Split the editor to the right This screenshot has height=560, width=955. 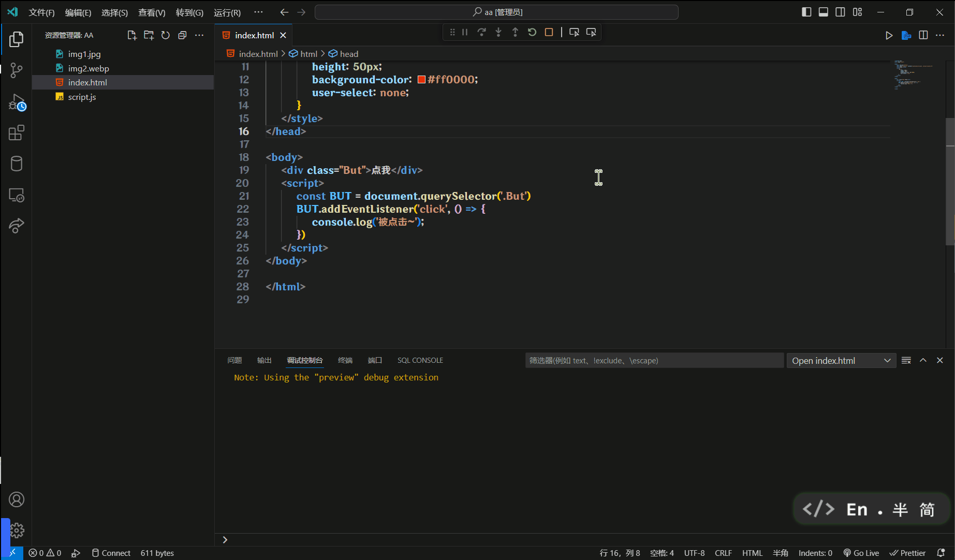pyautogui.click(x=923, y=35)
